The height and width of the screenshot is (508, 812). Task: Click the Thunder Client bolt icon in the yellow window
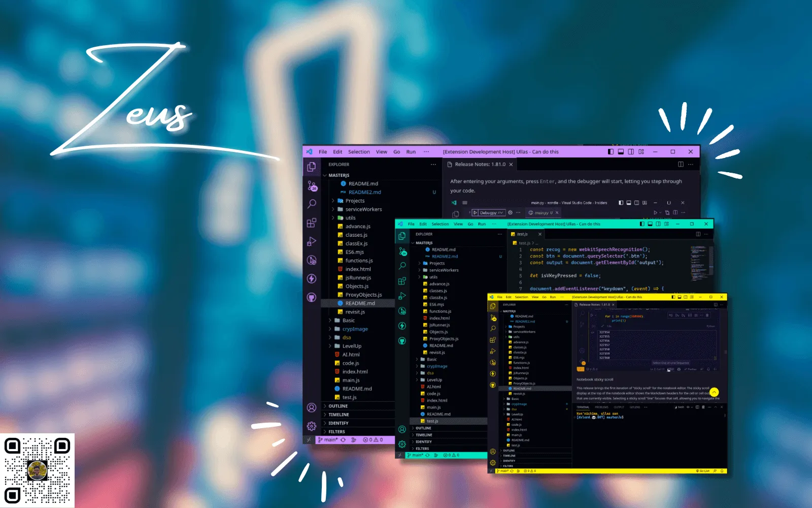click(492, 374)
